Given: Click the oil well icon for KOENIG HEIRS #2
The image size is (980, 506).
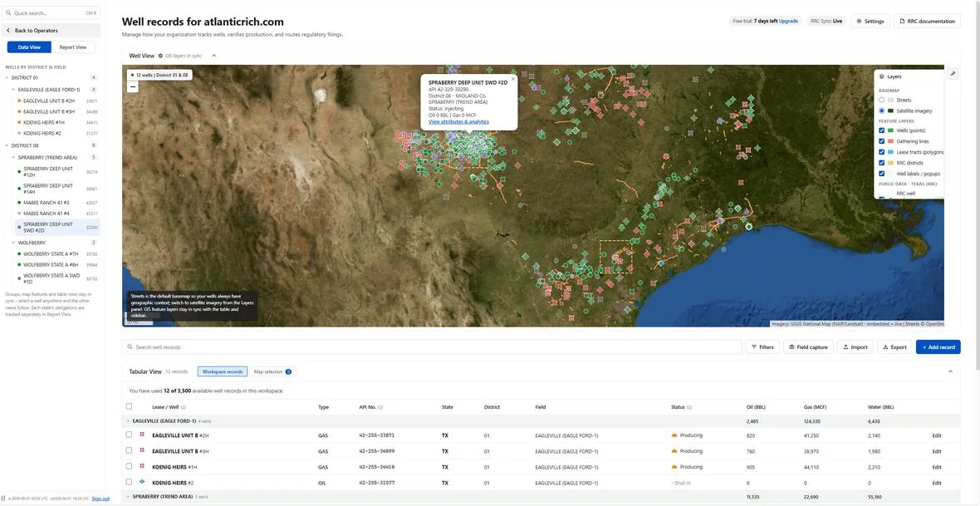Looking at the screenshot, I should tap(143, 482).
